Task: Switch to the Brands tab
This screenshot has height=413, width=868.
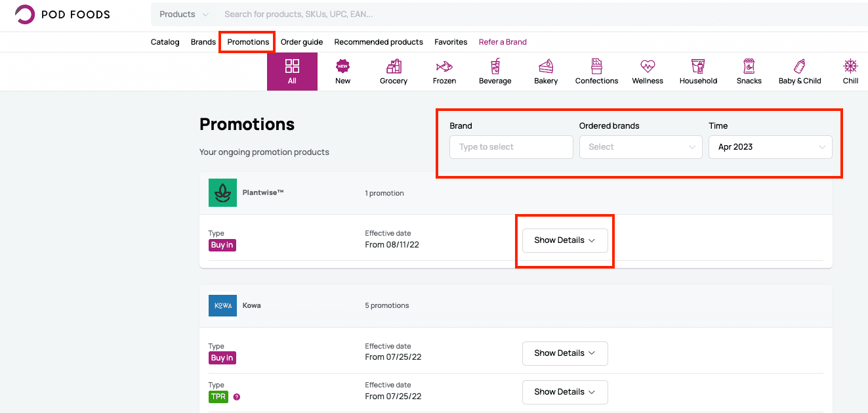Action: [203, 42]
